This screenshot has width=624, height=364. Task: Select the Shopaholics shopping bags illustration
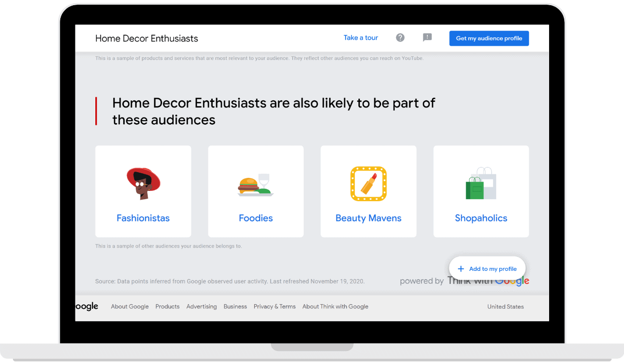[x=481, y=184]
